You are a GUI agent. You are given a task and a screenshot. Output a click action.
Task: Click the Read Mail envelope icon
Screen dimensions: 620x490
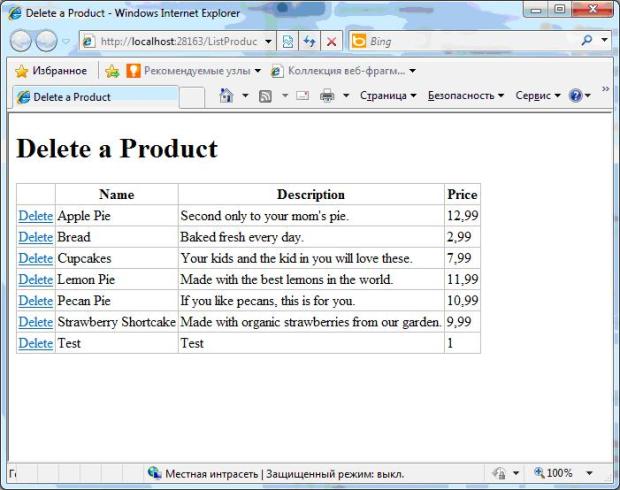302,96
